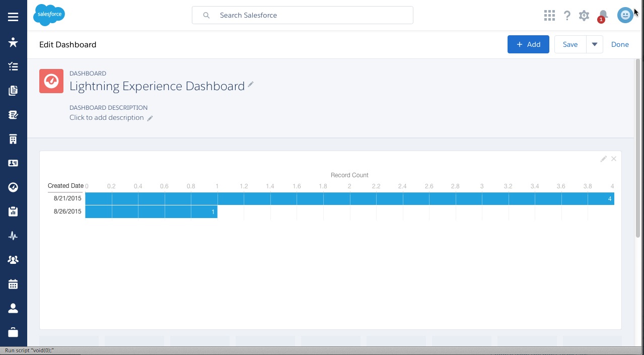Click pencil icon beside dashboard description
The height and width of the screenshot is (355, 644).
pyautogui.click(x=150, y=118)
